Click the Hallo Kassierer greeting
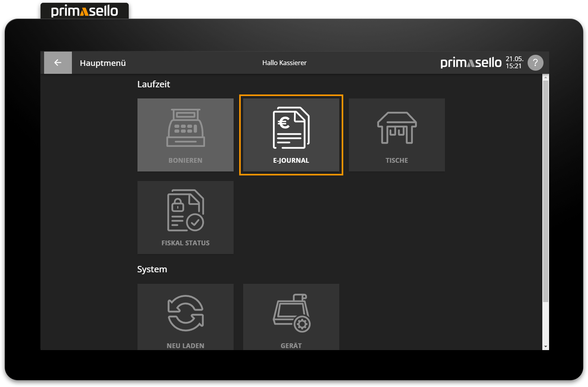The width and height of the screenshot is (588, 387). 284,63
